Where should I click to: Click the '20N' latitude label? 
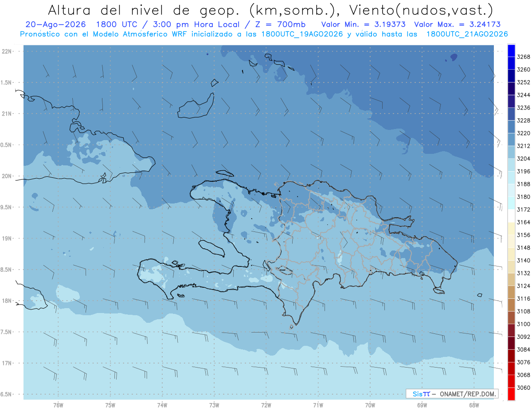tap(6, 176)
